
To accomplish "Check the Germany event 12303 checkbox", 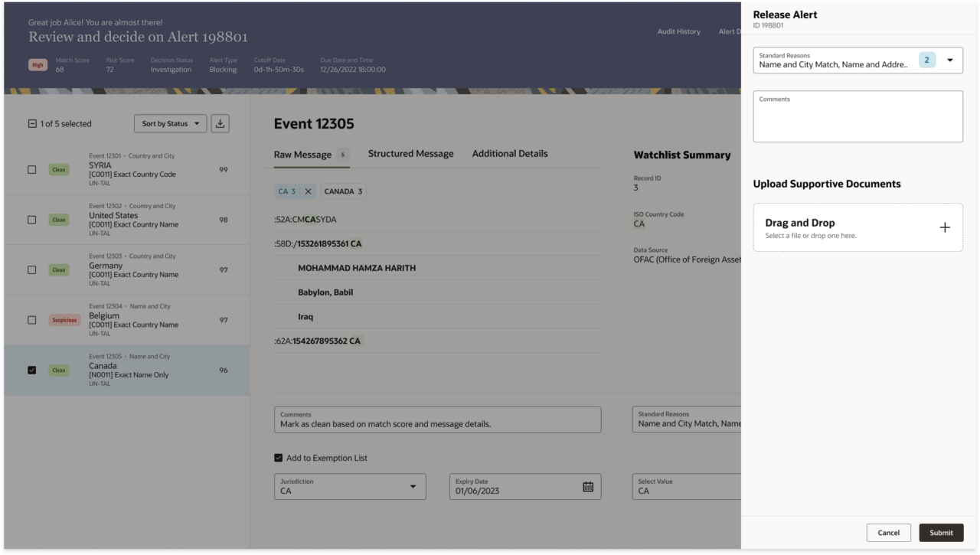I will click(x=32, y=270).
